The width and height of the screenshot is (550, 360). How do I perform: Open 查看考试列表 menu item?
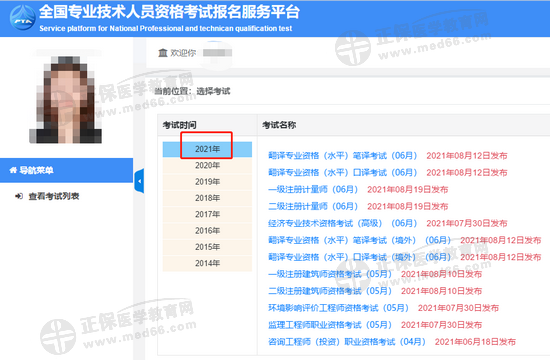click(x=54, y=196)
